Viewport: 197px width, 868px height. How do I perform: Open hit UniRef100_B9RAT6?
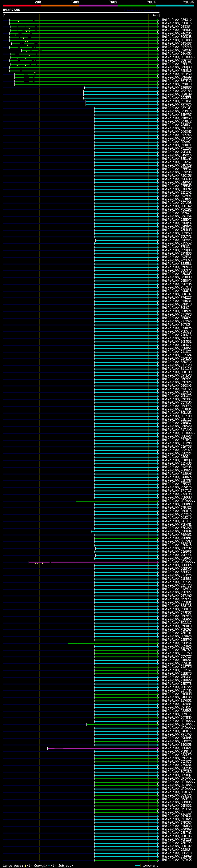click(x=177, y=23)
